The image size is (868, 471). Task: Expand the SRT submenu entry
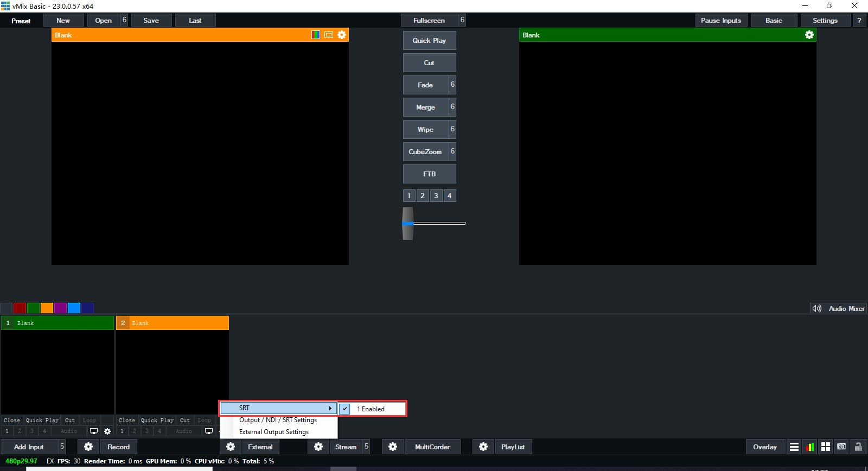278,408
